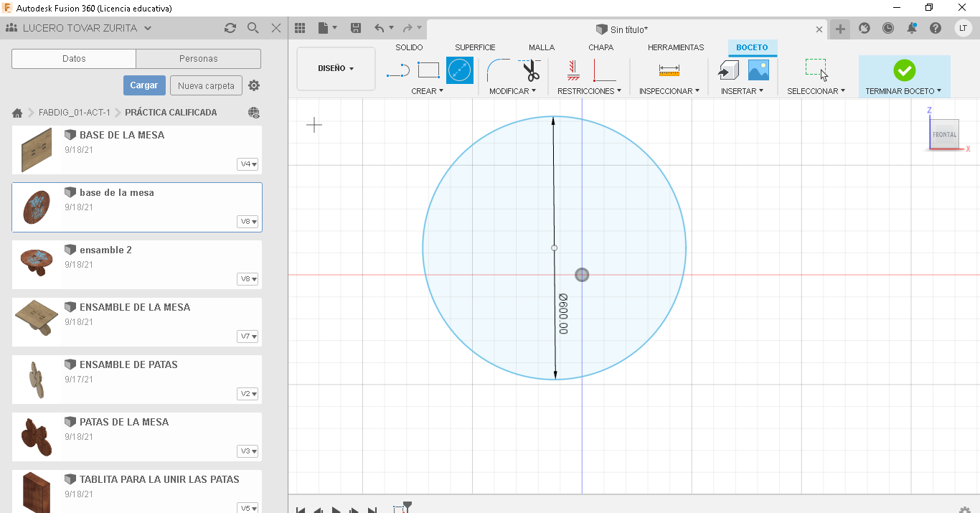Open the DISEÑO workspace dropdown
Image resolution: width=980 pixels, height=513 pixels.
(336, 69)
